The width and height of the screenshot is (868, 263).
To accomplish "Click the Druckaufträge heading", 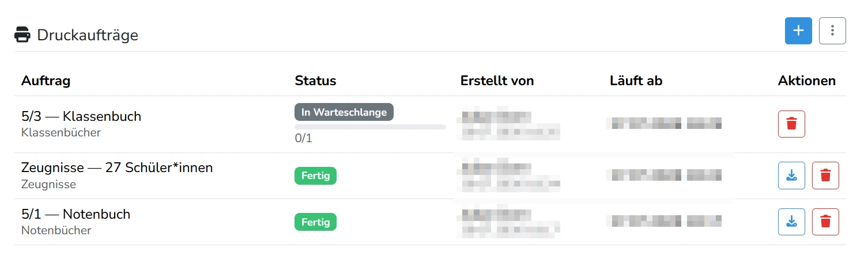I will point(88,35).
